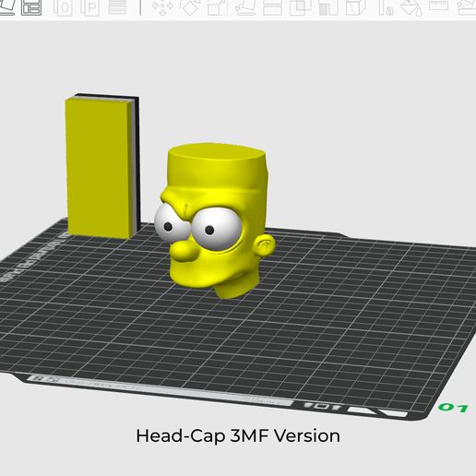Click the green plate number 01

[x=453, y=408]
